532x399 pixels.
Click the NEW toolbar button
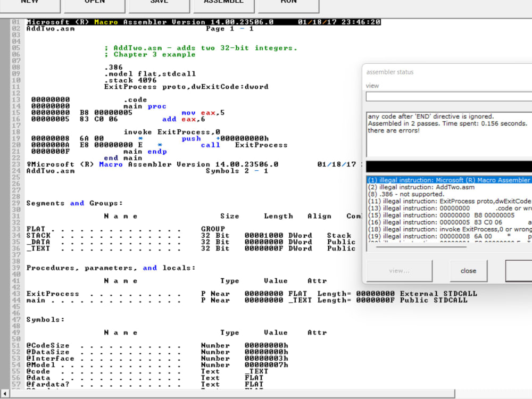(x=30, y=5)
